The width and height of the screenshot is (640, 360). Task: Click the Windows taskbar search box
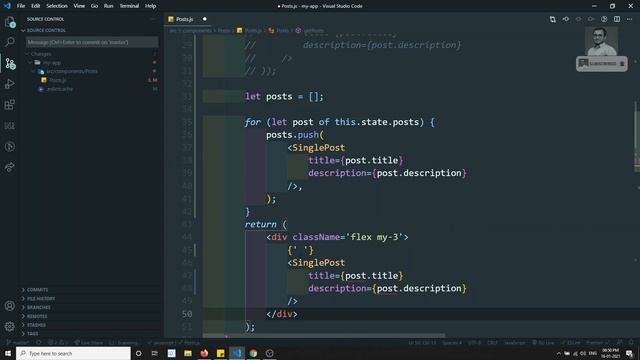click(73, 353)
